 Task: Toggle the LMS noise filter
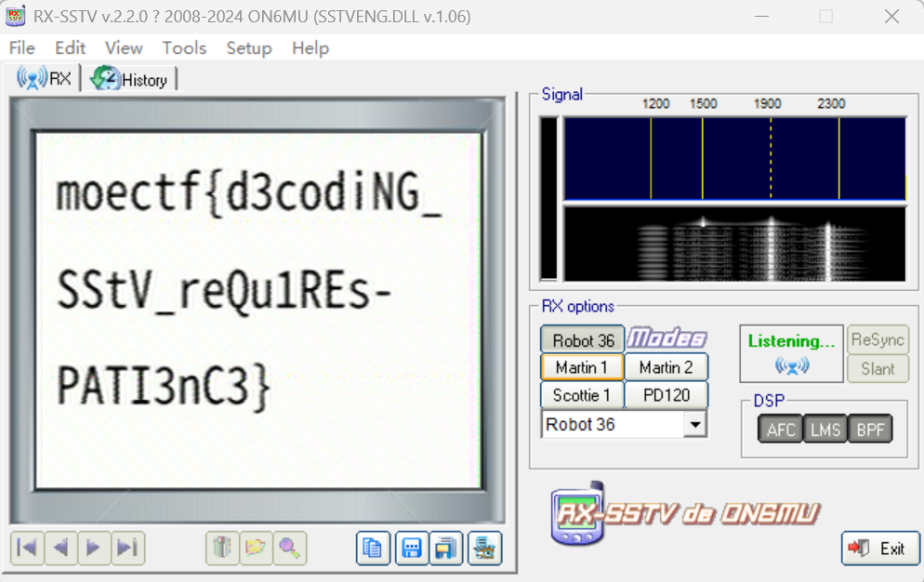pyautogui.click(x=825, y=429)
